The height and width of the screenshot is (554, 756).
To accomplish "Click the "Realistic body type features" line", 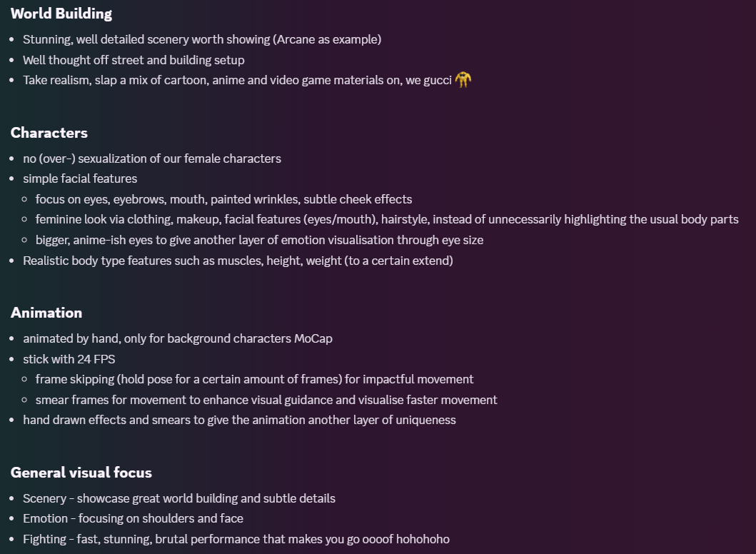I will coord(238,261).
